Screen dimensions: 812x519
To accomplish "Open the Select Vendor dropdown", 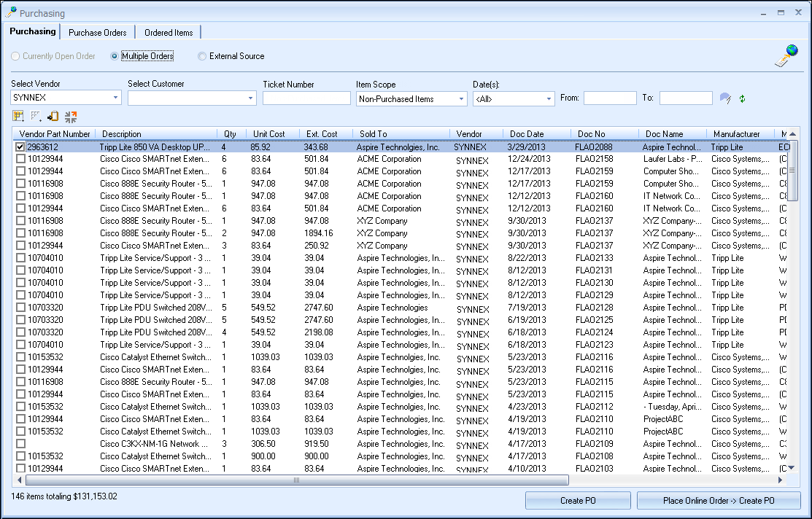I will point(115,97).
